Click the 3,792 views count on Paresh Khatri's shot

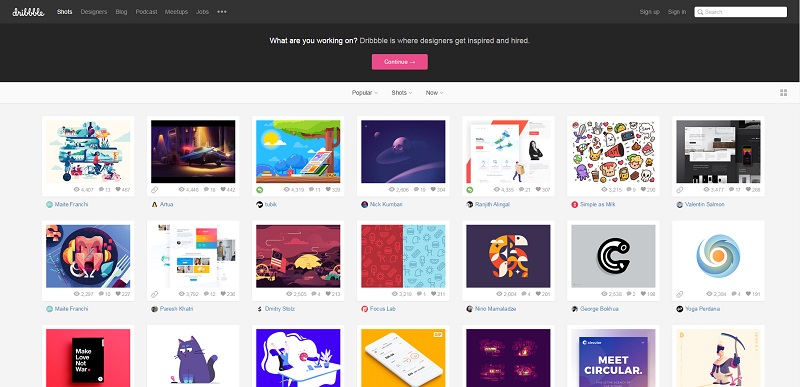click(192, 294)
